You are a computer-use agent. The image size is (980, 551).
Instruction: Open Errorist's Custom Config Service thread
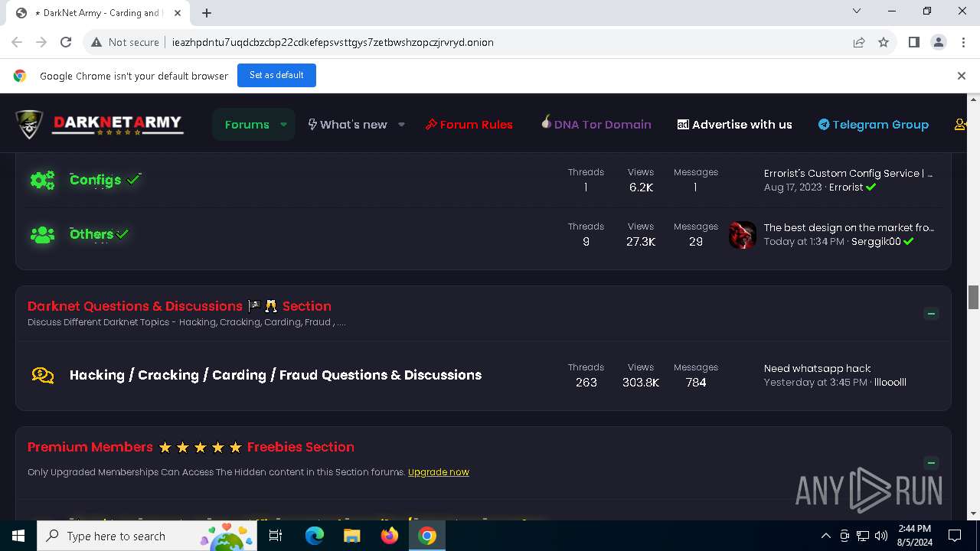(848, 173)
